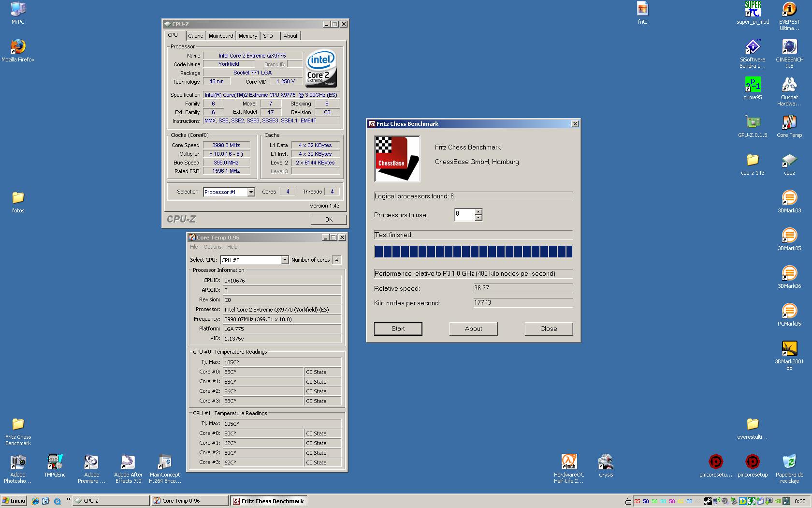812x508 pixels.
Task: Click the system clock showing 0:25
Action: click(x=800, y=501)
